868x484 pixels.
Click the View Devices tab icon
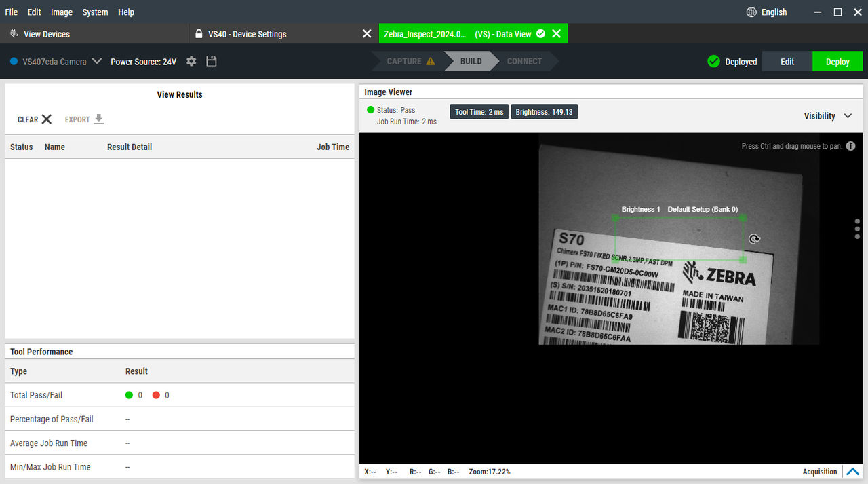point(14,34)
